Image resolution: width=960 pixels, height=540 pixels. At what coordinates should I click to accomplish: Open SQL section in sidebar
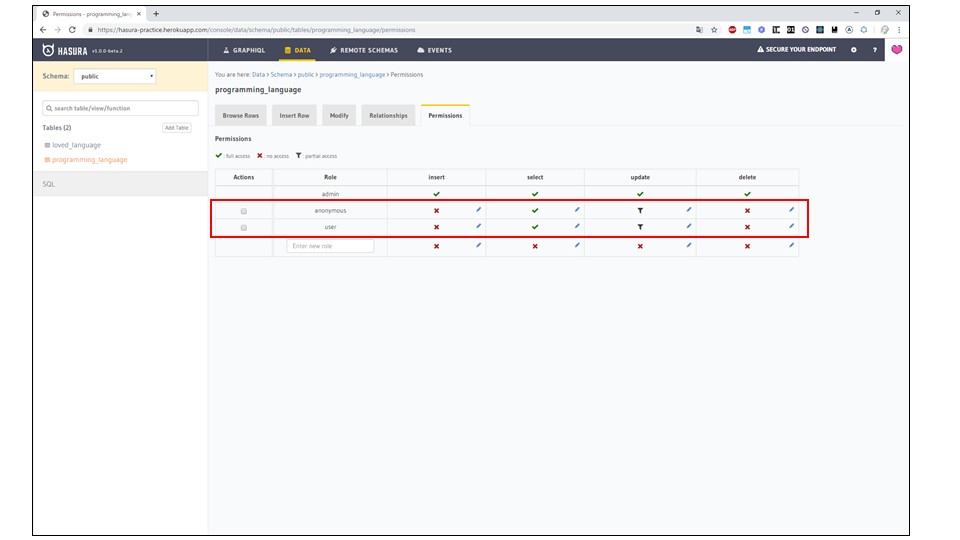point(48,184)
